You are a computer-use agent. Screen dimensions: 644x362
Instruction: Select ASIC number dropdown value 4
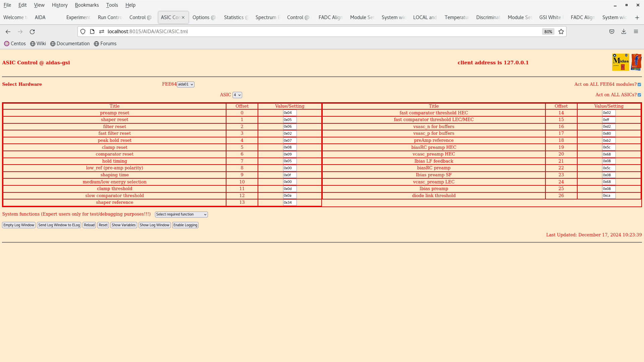click(236, 95)
